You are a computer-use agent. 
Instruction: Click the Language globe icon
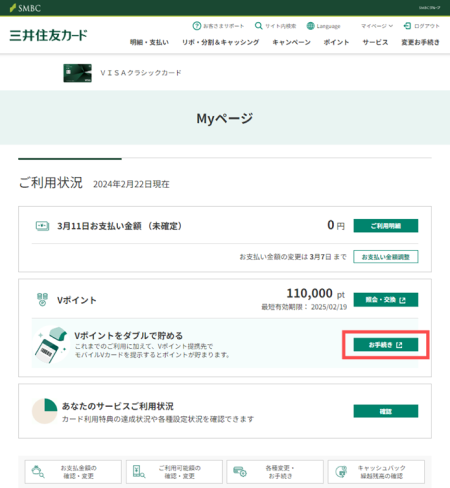310,26
